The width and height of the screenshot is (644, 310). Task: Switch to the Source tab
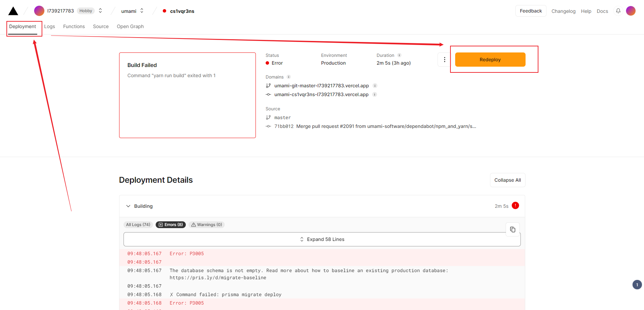pyautogui.click(x=101, y=26)
